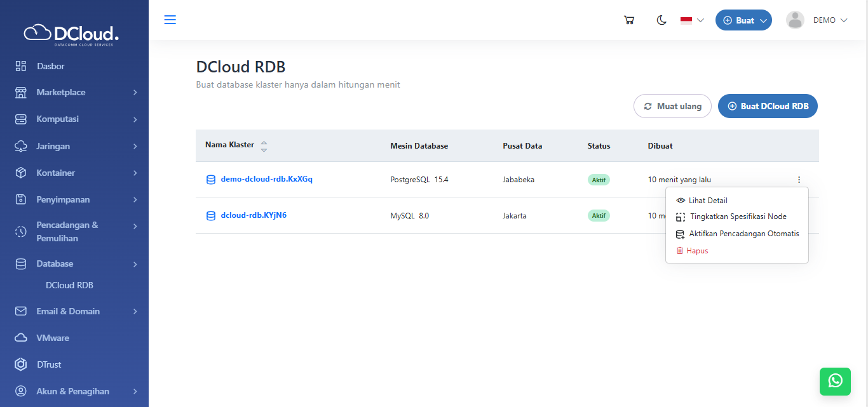Click the Muat ulang button

point(672,106)
